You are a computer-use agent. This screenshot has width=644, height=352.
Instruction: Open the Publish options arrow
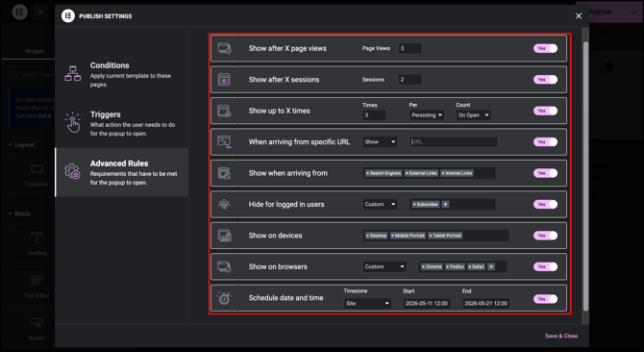tap(633, 12)
